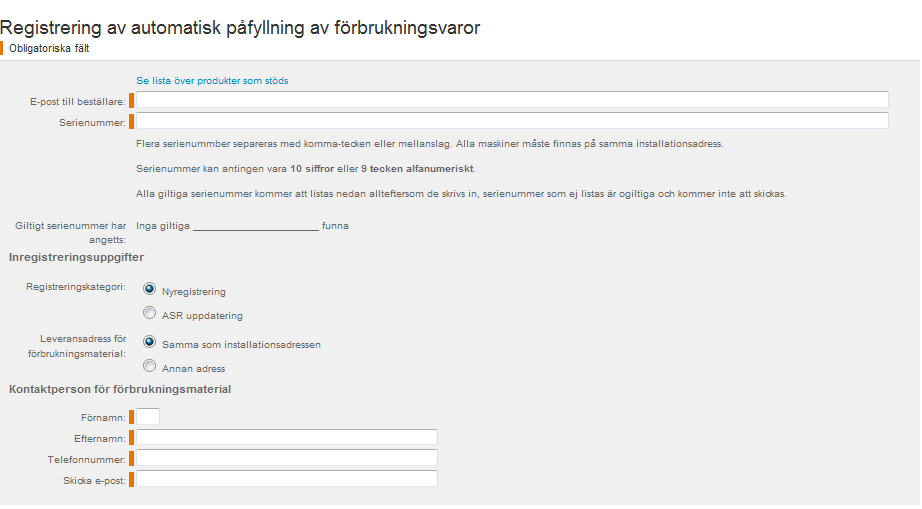
Task: Click the 'E-post till beställare:' label
Action: point(78,102)
